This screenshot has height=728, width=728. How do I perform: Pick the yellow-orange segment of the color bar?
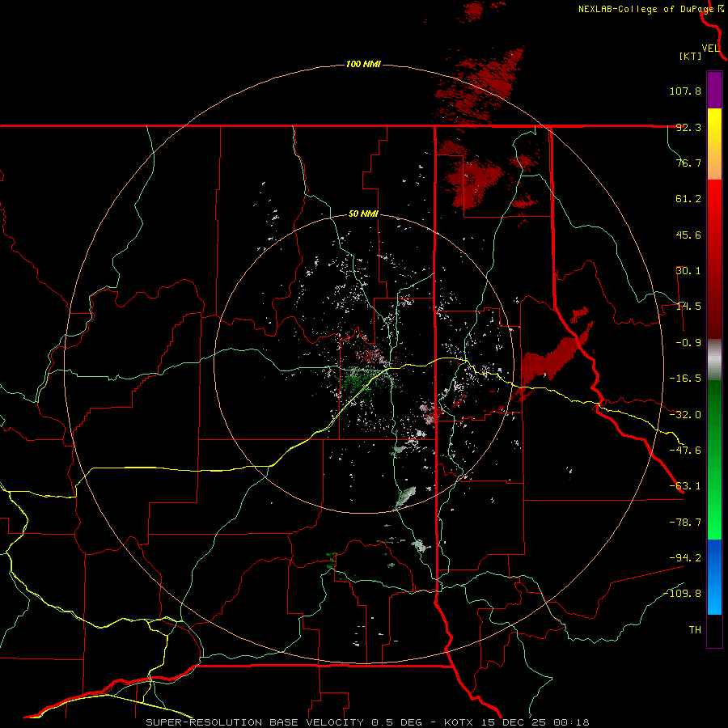click(x=714, y=144)
